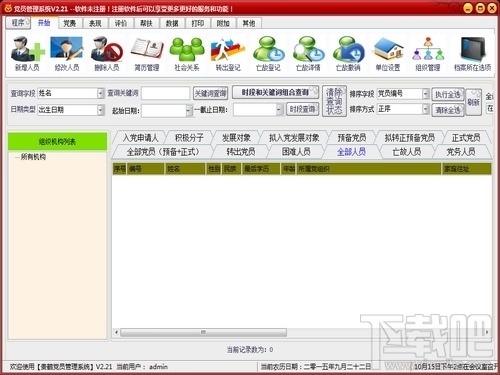
Task: Click the horizontal scrollbar thumb
Action: (x=203, y=332)
